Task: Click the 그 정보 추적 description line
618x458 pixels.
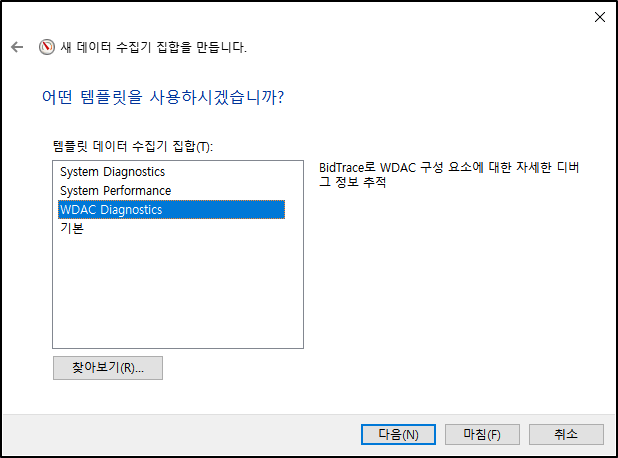Action: pyautogui.click(x=352, y=182)
